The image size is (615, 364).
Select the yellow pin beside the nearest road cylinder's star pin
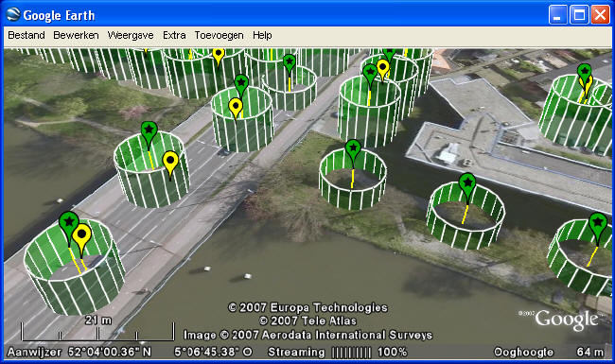(x=81, y=235)
